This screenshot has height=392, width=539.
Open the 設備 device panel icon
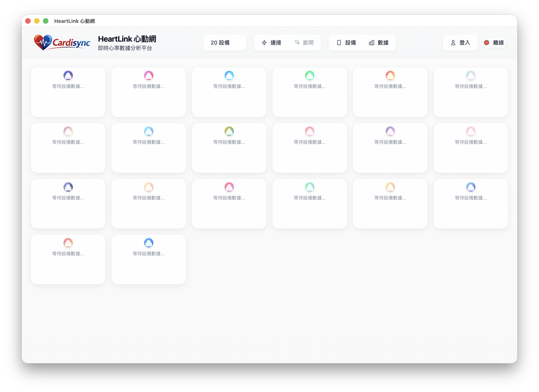tap(339, 43)
